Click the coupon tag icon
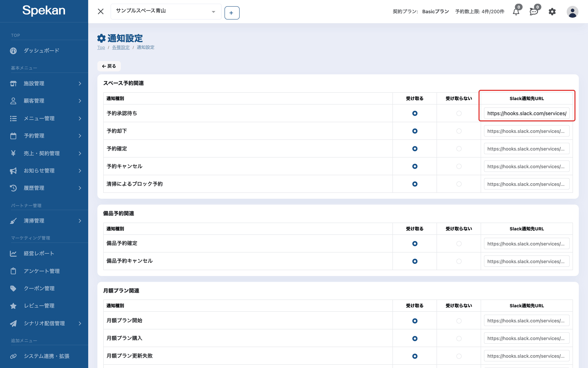The width and height of the screenshot is (588, 368). pos(13,289)
